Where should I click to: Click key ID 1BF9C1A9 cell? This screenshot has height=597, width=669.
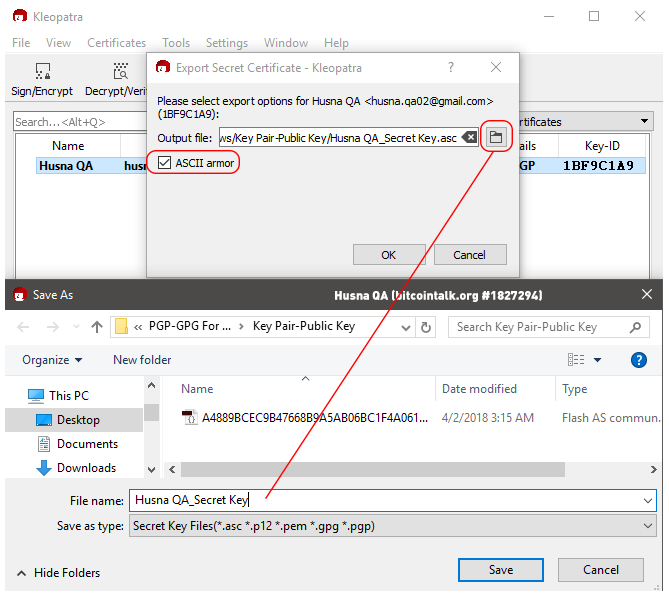coord(598,166)
